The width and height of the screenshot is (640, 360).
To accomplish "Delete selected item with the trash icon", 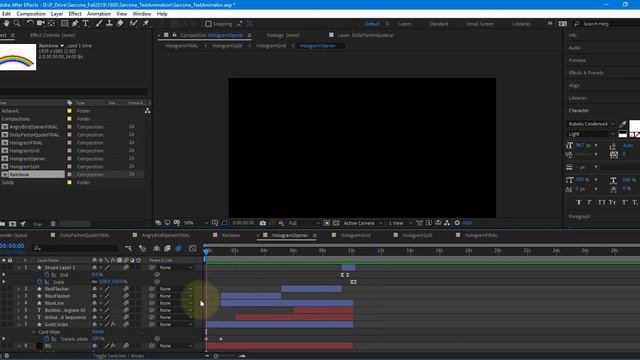I will tap(53, 224).
